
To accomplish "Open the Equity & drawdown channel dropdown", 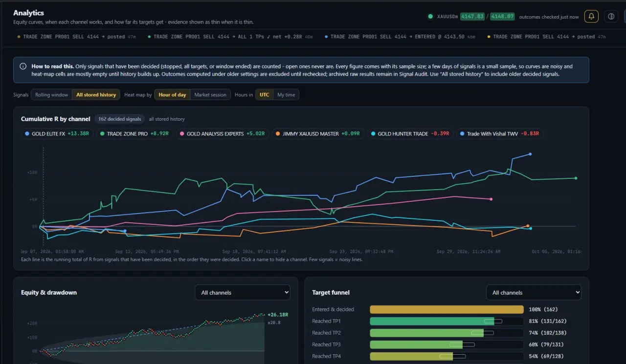I will click(x=243, y=293).
